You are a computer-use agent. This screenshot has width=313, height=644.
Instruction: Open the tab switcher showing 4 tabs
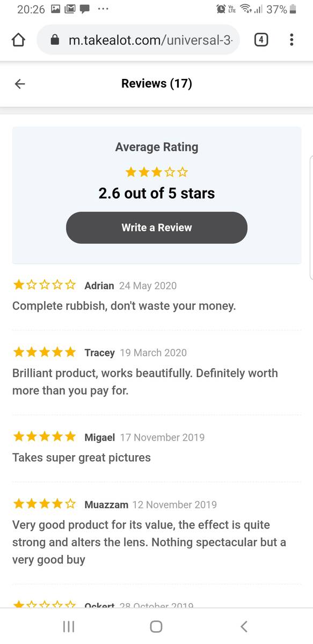[x=261, y=40]
